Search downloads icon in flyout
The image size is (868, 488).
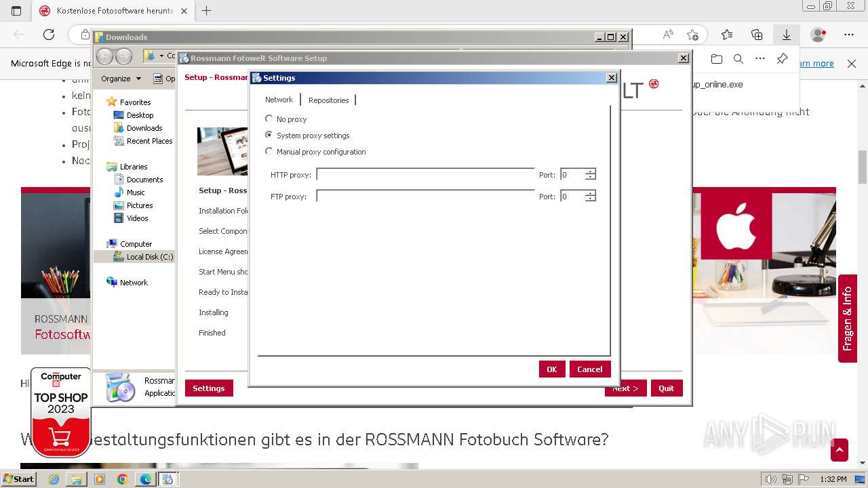tap(738, 59)
